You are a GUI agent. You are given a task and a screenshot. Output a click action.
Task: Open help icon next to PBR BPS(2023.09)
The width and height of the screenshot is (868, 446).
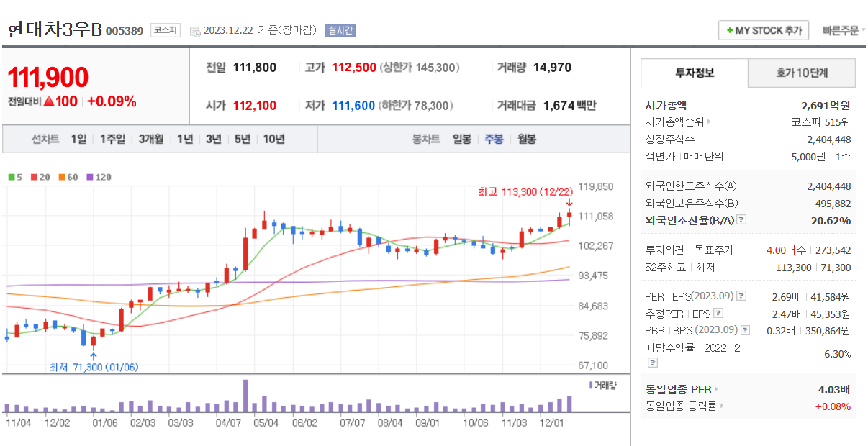(x=745, y=330)
